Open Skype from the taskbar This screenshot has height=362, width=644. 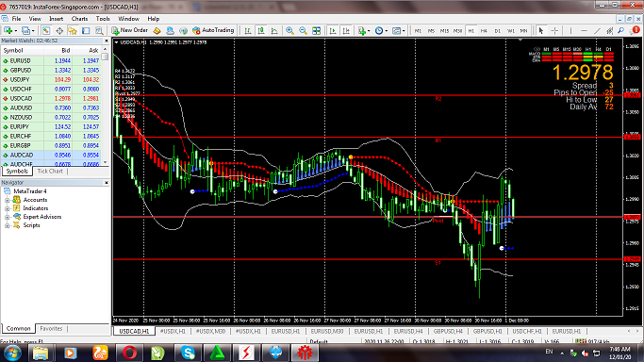pos(188,353)
